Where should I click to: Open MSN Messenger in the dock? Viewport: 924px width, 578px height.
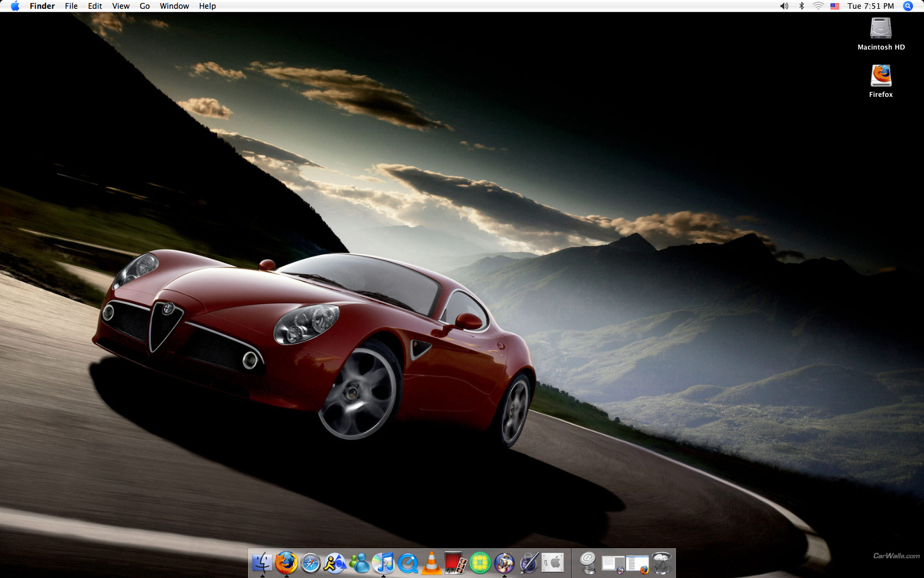coord(360,563)
